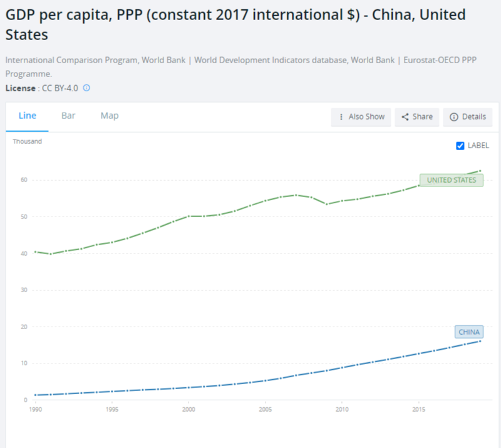Click the Share button text
This screenshot has height=448, width=501.
pyautogui.click(x=422, y=117)
